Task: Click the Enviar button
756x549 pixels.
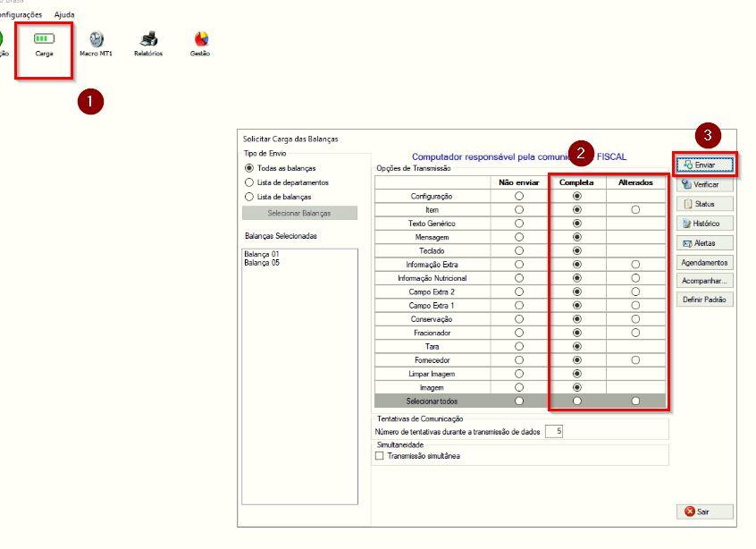Action: point(705,165)
